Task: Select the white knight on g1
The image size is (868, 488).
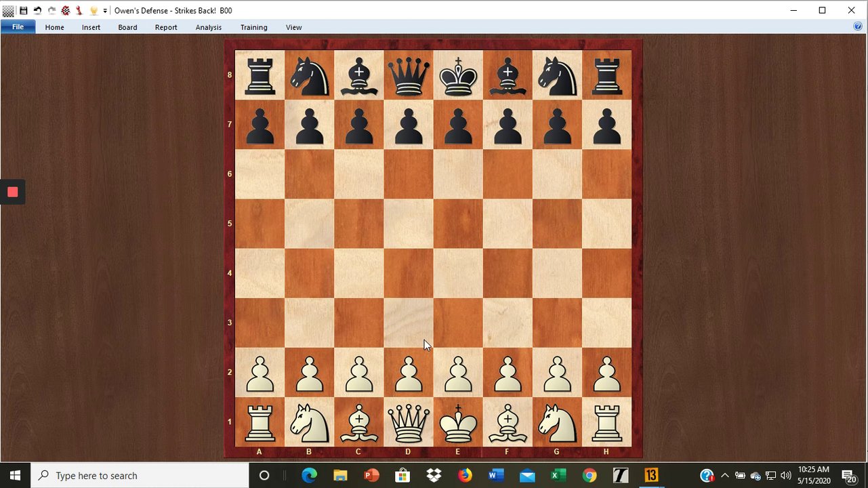Action: tap(557, 422)
